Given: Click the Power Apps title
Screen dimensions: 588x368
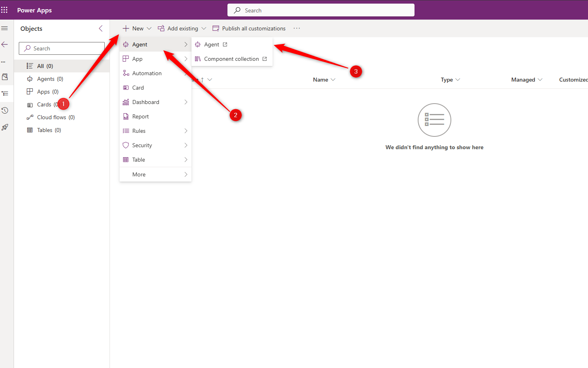Looking at the screenshot, I should 34,10.
